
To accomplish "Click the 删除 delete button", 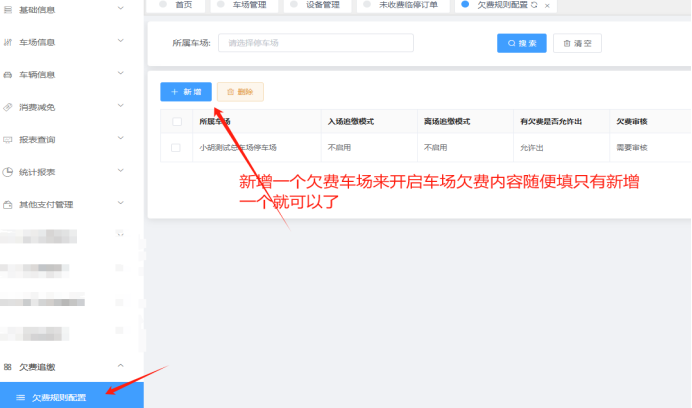I will tap(240, 92).
